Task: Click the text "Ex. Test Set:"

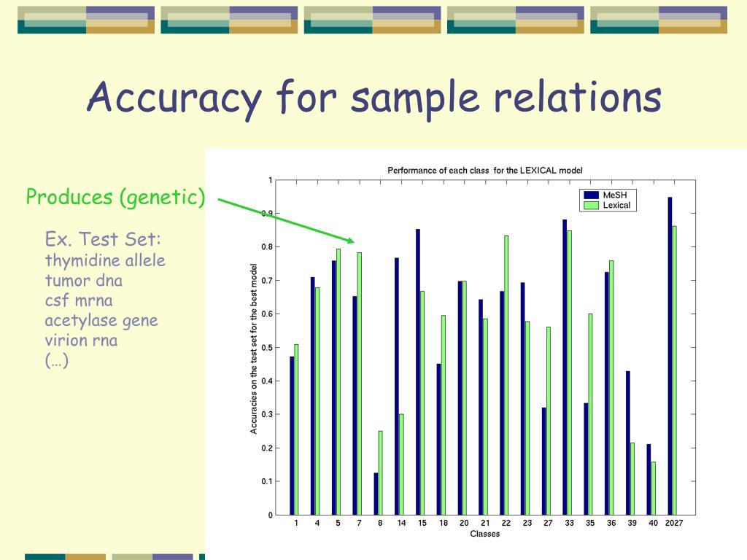Action: click(103, 238)
